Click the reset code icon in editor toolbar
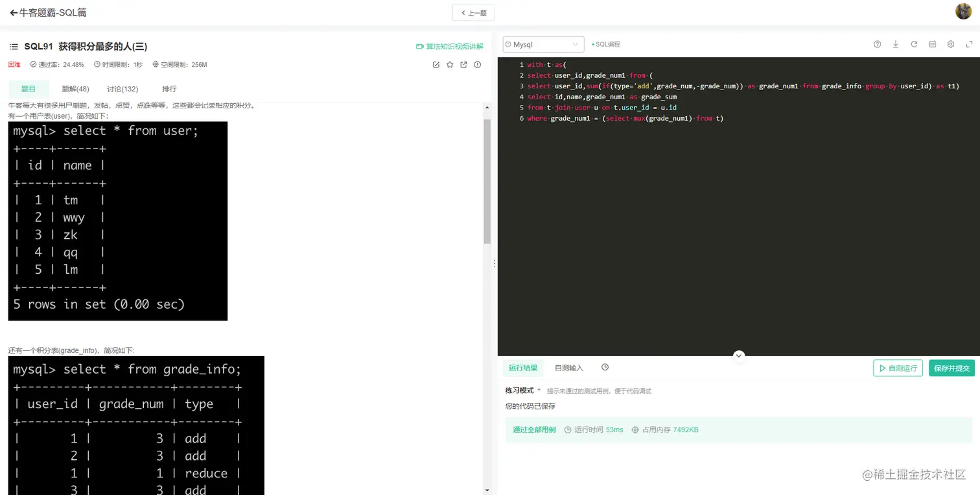 click(x=914, y=44)
